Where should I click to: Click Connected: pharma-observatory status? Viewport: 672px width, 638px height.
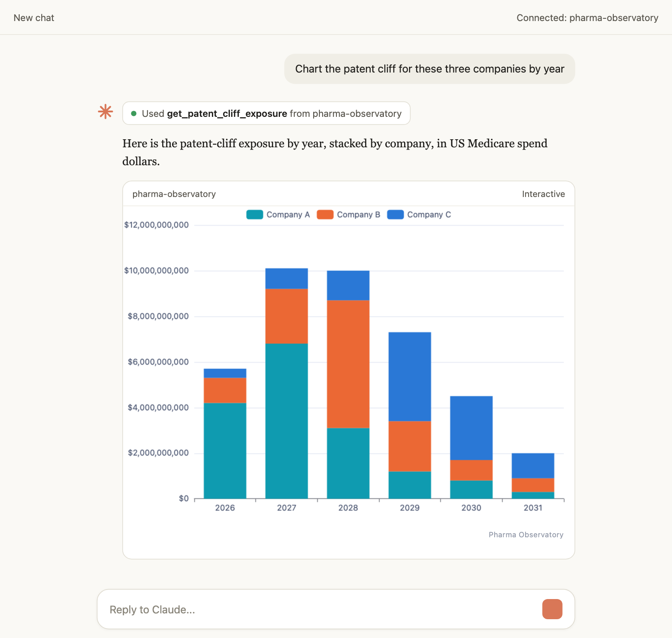pyautogui.click(x=587, y=18)
